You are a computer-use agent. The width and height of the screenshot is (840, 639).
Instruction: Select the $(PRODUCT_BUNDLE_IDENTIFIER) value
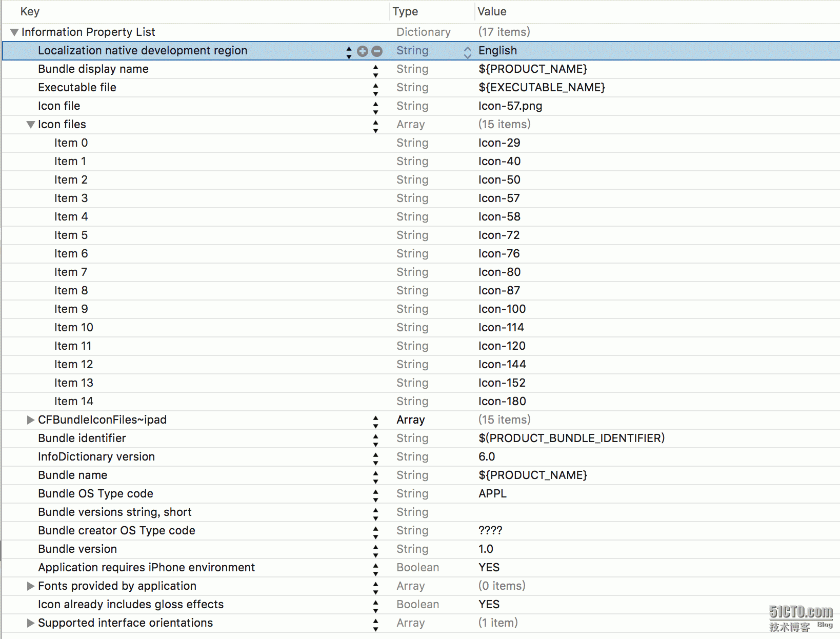point(572,438)
